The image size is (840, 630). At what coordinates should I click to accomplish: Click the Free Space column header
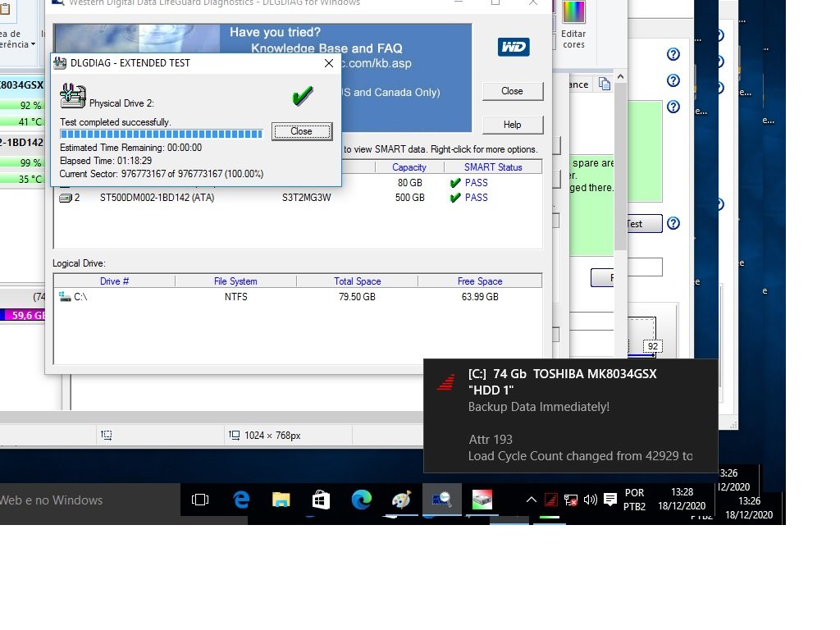tap(479, 281)
